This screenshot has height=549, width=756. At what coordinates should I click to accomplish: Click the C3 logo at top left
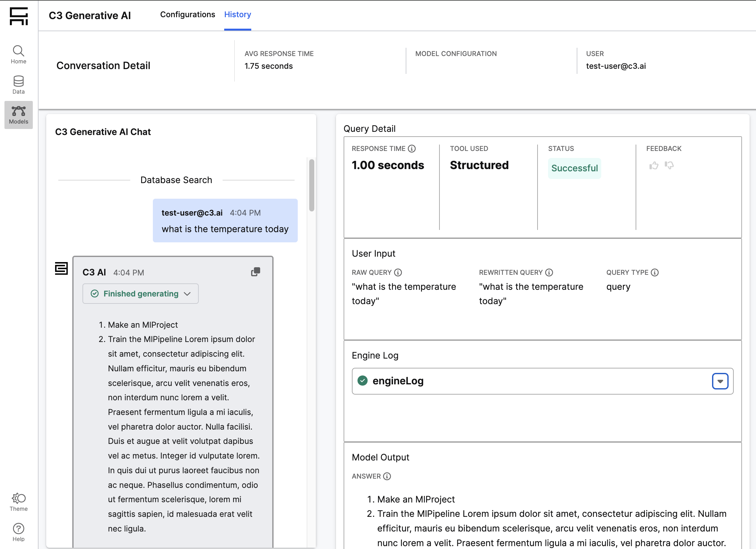(x=19, y=16)
